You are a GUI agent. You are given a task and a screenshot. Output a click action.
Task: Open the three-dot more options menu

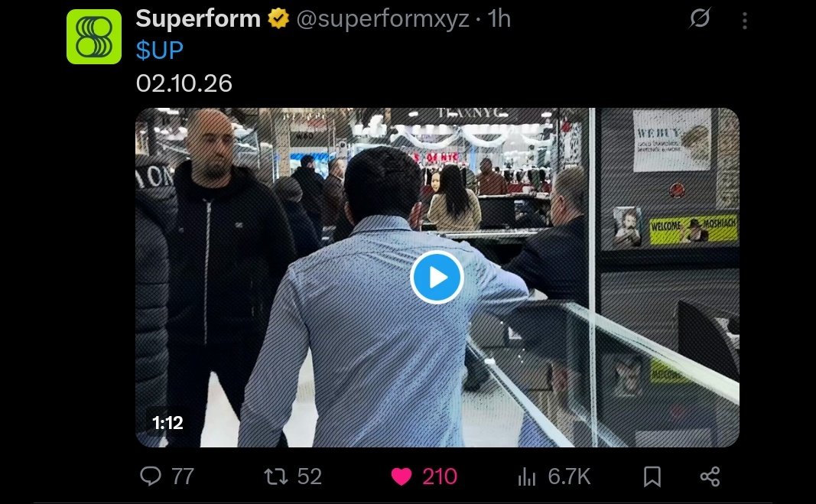tap(745, 21)
